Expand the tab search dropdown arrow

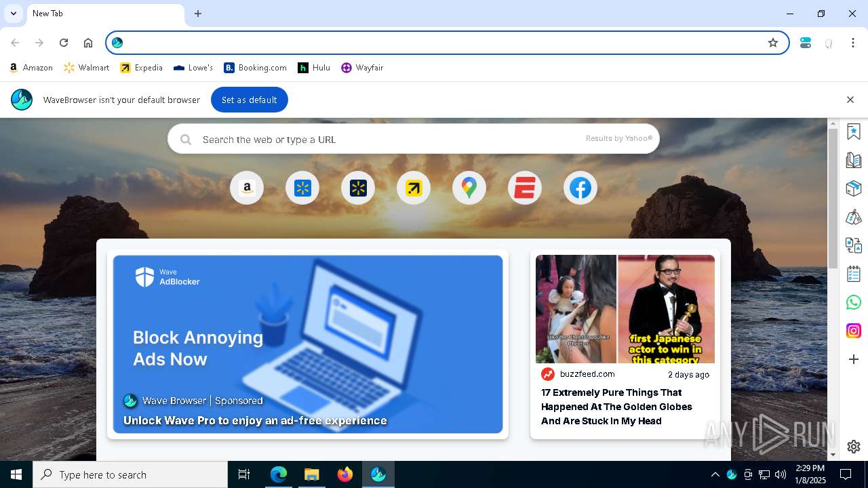(13, 14)
